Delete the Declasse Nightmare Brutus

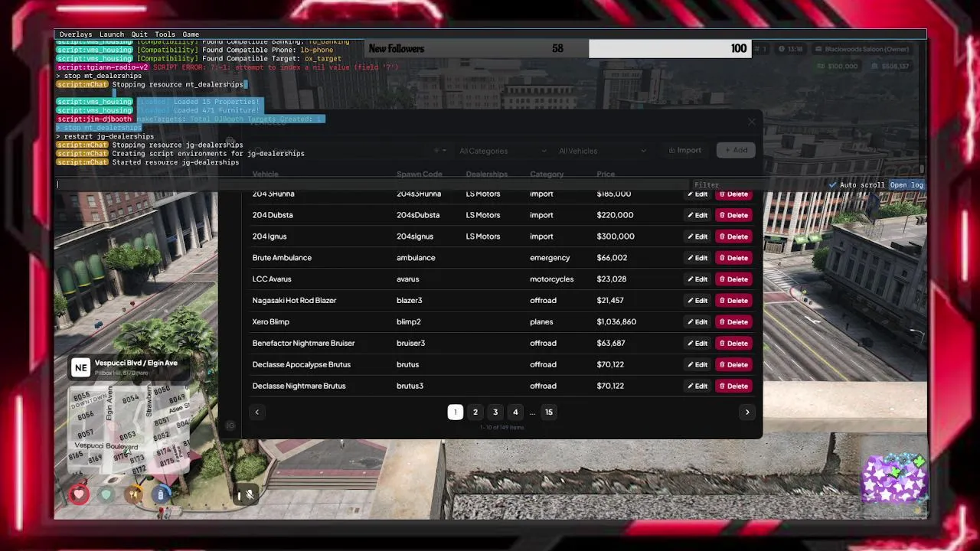point(733,386)
